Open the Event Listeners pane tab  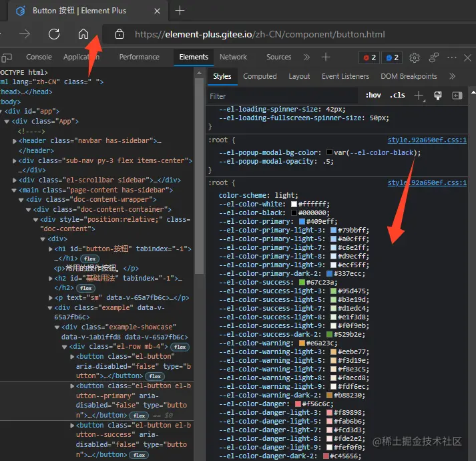coord(345,77)
